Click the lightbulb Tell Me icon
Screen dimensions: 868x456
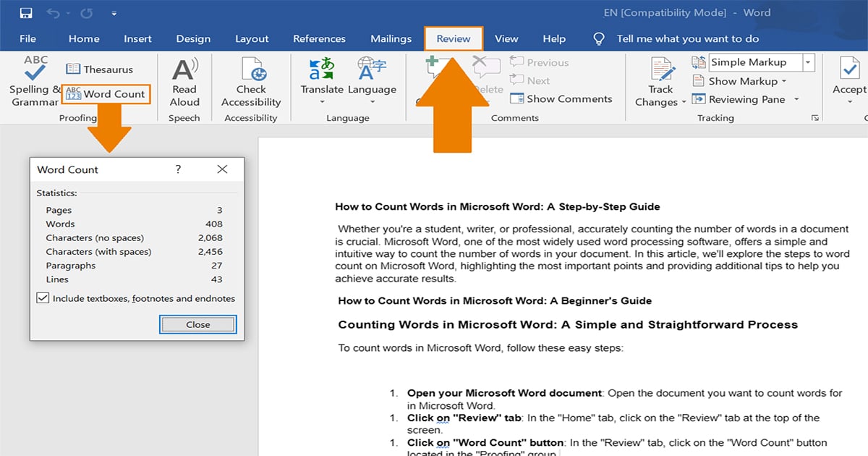(598, 38)
